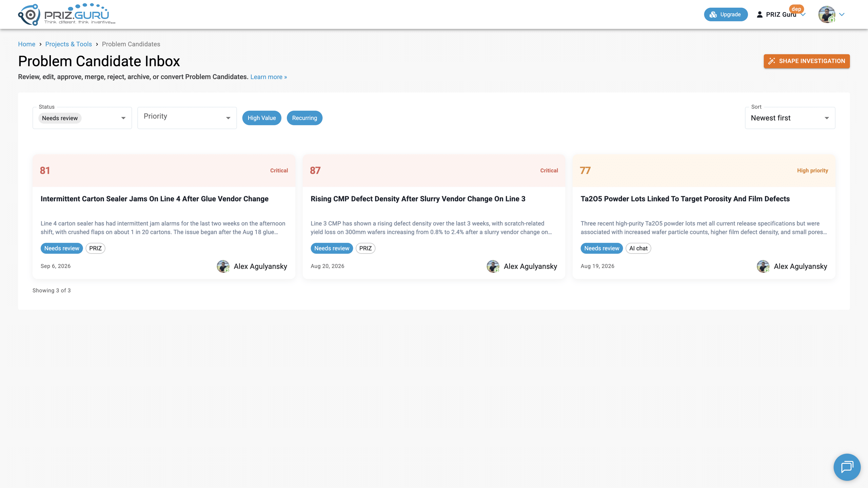Click score 77 on the Ta2O5 card
Viewport: 868px width, 488px height.
585,170
